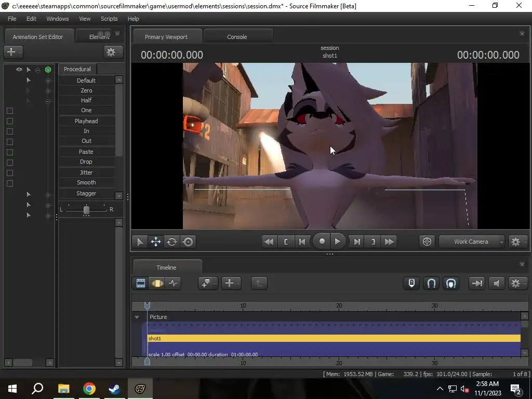This screenshot has width=532, height=399.
Task: Open the Windows menu
Action: (x=57, y=19)
